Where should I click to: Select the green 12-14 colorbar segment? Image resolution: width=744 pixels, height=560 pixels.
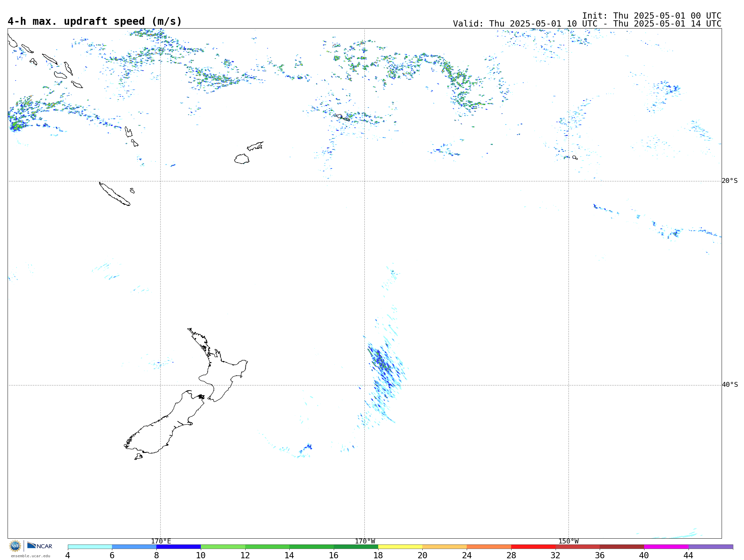pos(267,547)
